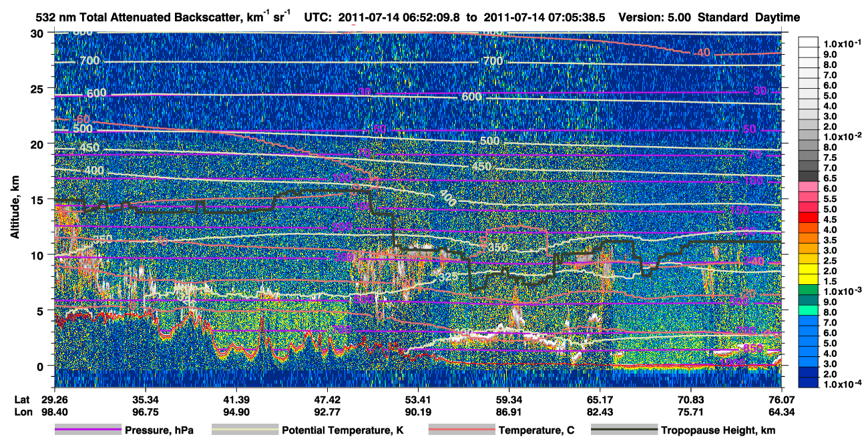The image size is (868, 445).
Task: Click the longitude value 86.91
Action: pyautogui.click(x=509, y=412)
